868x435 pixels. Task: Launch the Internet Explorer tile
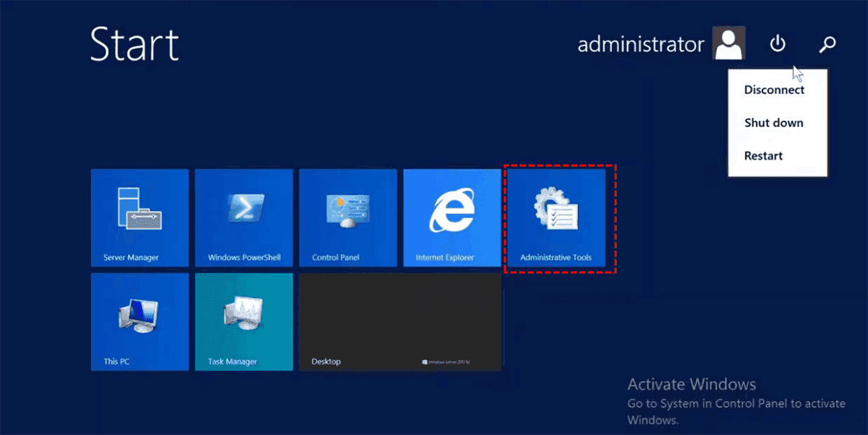[452, 217]
